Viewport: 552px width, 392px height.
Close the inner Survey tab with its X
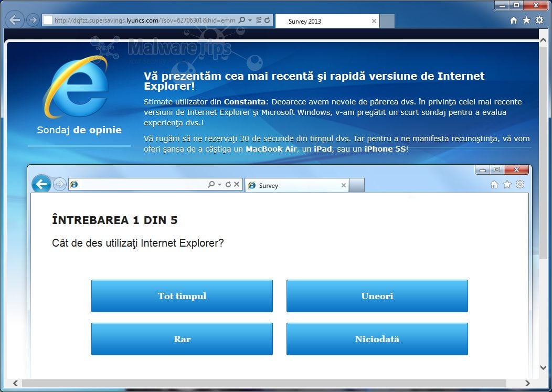coord(344,185)
